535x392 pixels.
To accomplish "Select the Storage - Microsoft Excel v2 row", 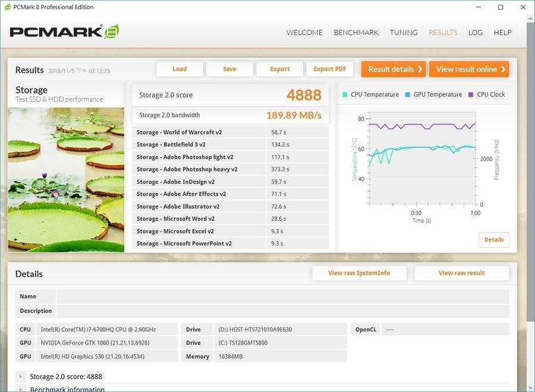I will pyautogui.click(x=230, y=231).
